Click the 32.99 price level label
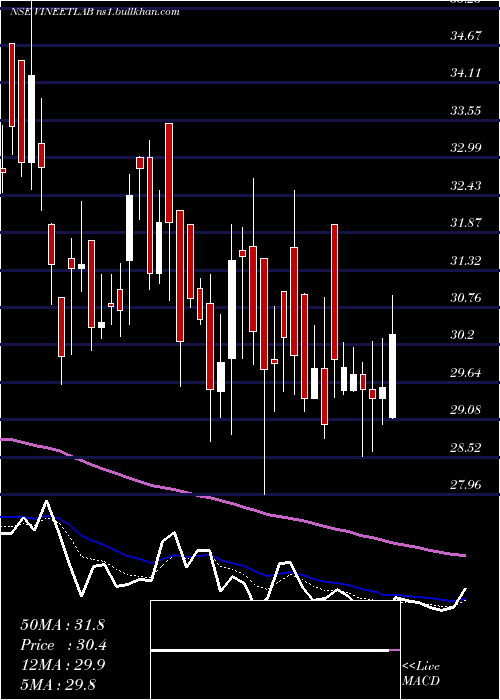Image resolution: width=500 pixels, height=700 pixels. (x=466, y=148)
